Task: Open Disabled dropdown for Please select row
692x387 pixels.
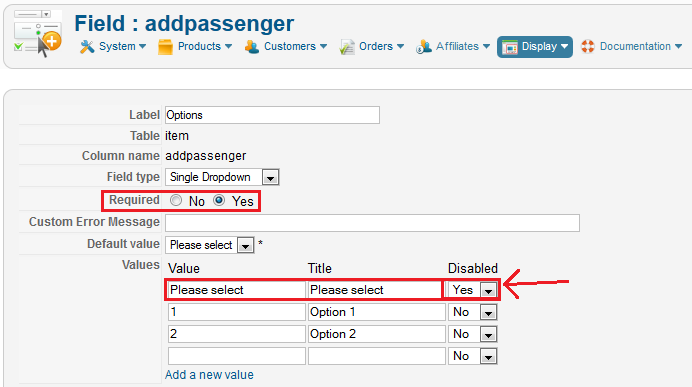Action: click(473, 290)
